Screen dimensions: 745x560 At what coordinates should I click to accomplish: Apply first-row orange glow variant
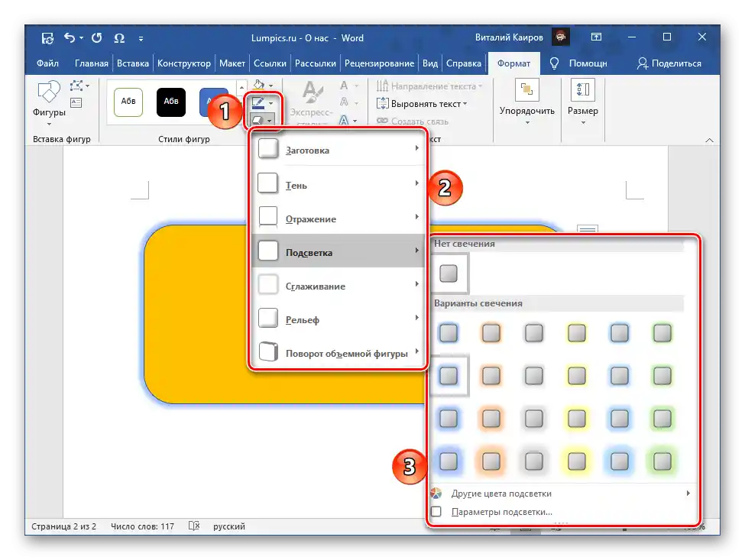[x=491, y=333]
